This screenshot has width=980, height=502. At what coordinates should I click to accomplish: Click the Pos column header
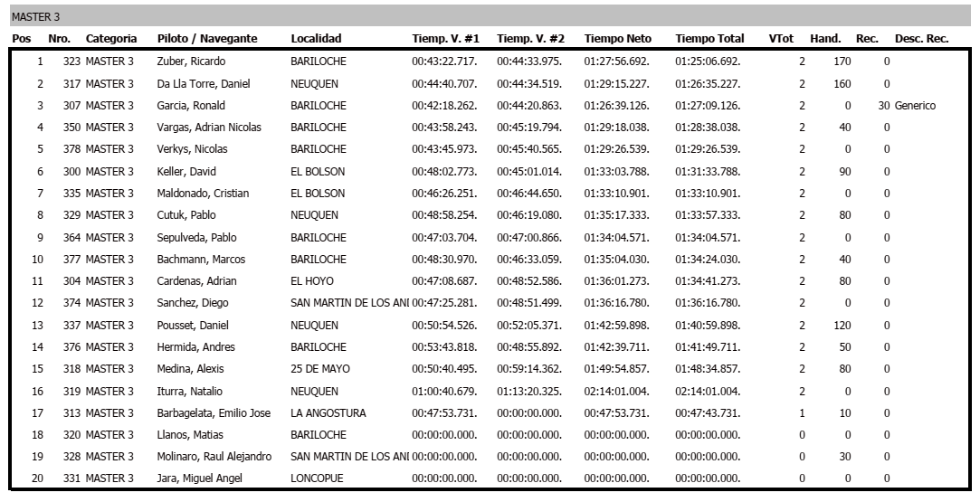[x=20, y=39]
